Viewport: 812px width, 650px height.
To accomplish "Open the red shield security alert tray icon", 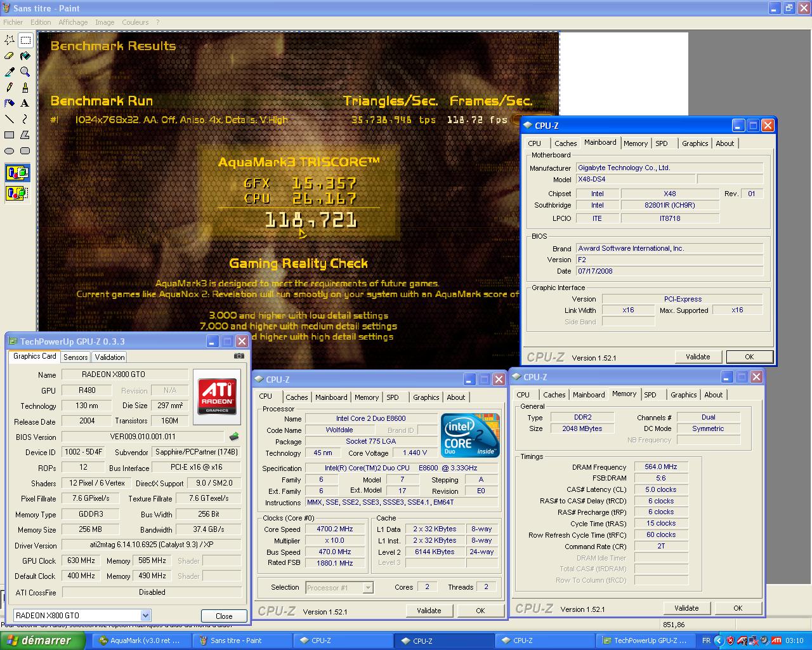I will 730,640.
